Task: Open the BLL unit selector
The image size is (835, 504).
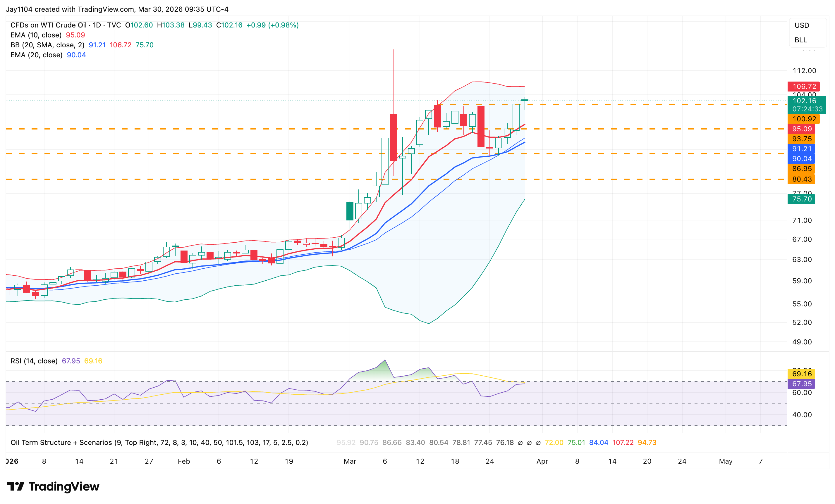Action: 800,40
